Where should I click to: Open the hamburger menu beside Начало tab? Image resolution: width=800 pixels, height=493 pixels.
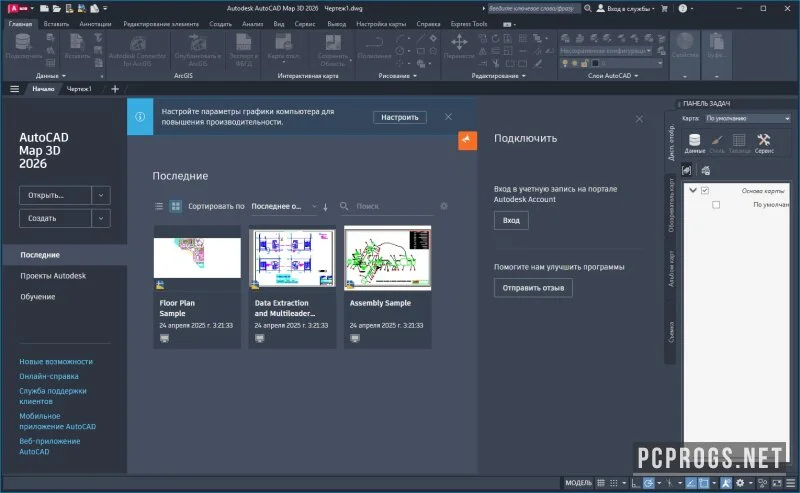[x=14, y=89]
